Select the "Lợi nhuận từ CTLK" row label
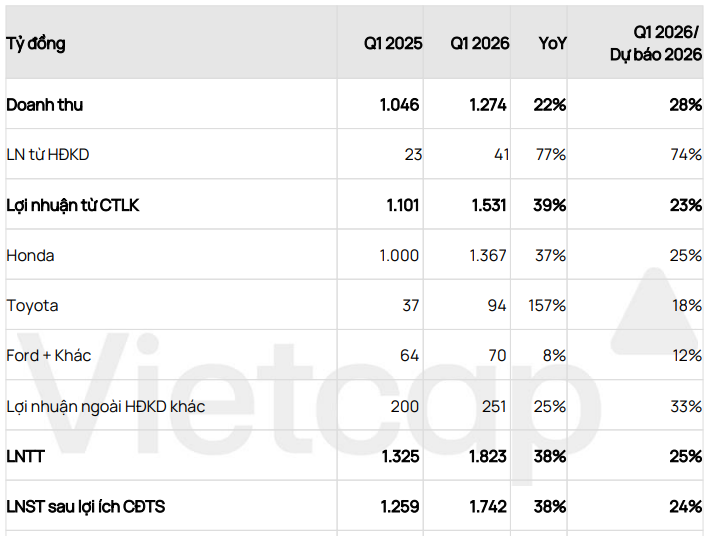Viewport: 708px width, 536px height. tap(73, 205)
